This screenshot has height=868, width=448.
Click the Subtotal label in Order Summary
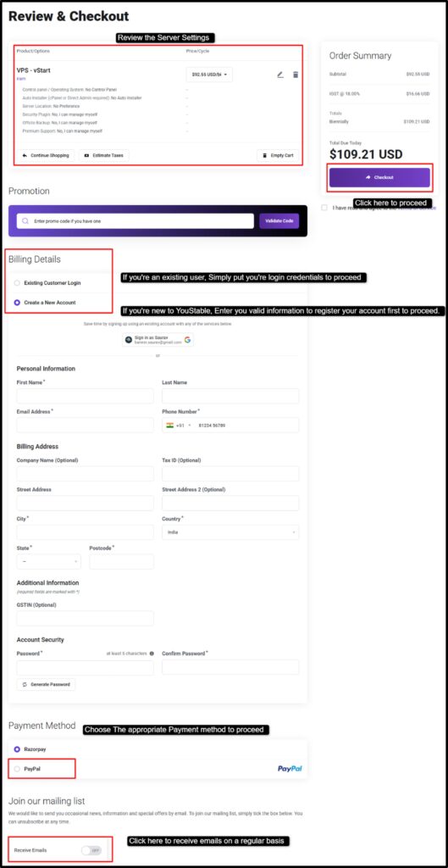click(338, 75)
